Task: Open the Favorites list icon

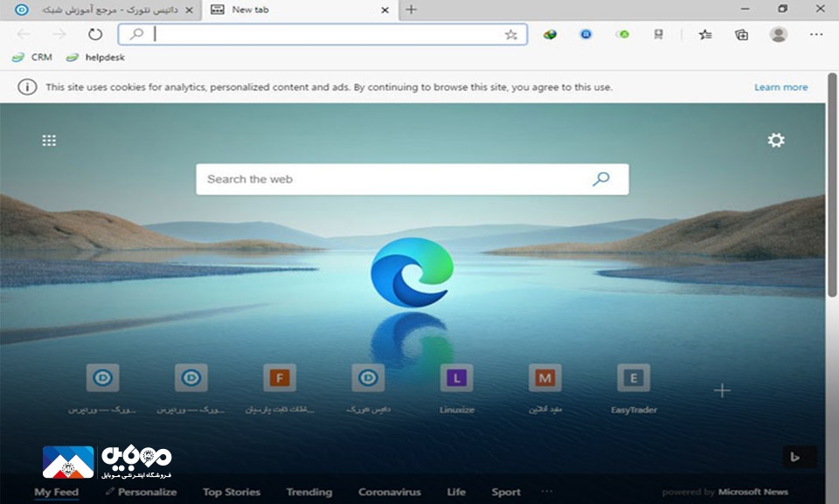Action: click(x=705, y=35)
